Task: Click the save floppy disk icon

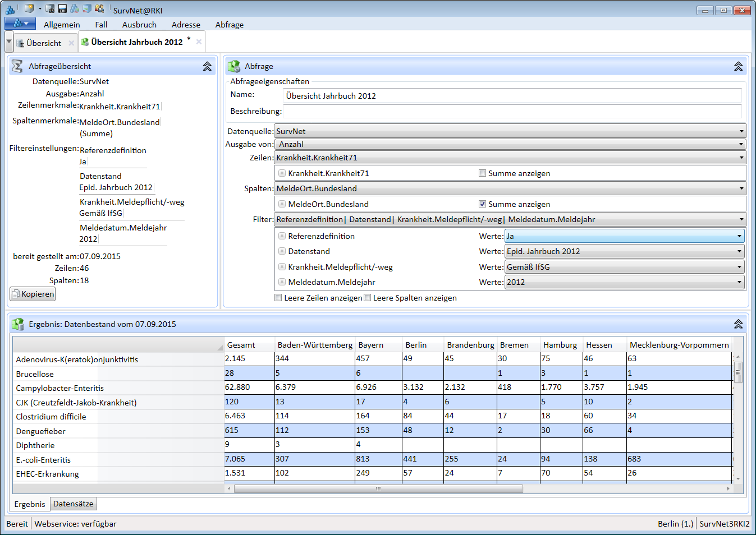Action: [x=62, y=9]
